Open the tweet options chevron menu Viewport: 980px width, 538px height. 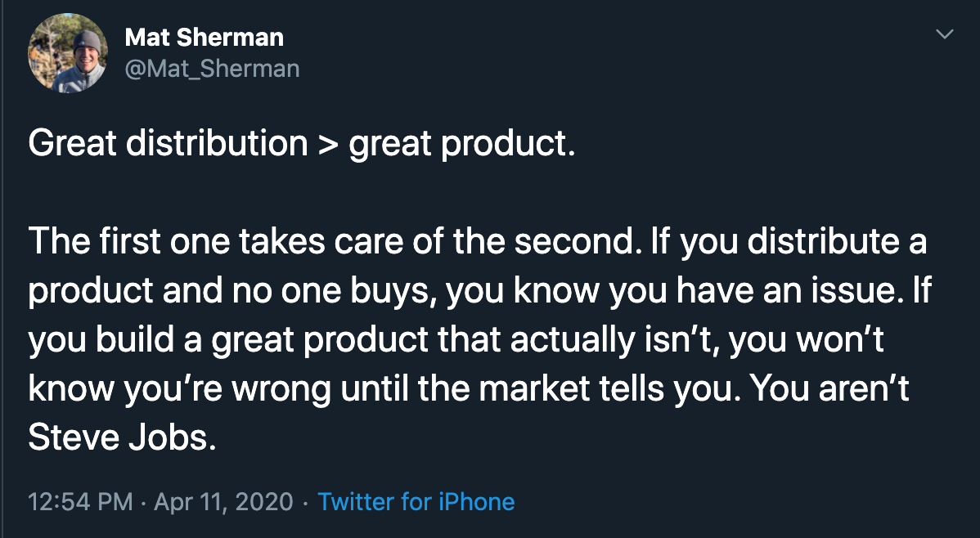[x=945, y=35]
